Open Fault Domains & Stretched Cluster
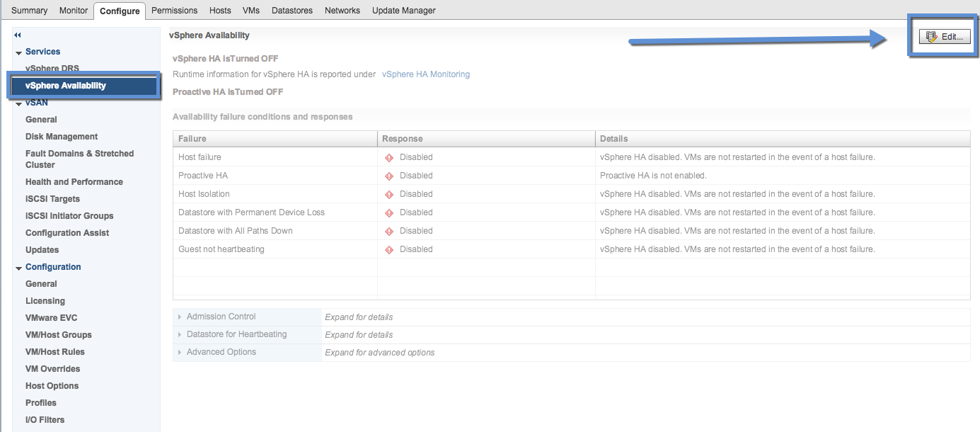 click(x=79, y=159)
